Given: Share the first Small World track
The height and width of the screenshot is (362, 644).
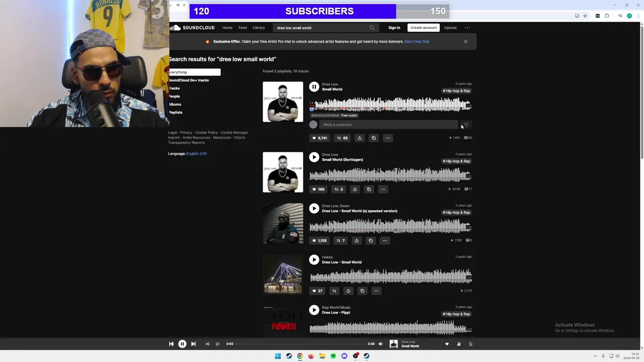Looking at the screenshot, I should click(x=359, y=138).
